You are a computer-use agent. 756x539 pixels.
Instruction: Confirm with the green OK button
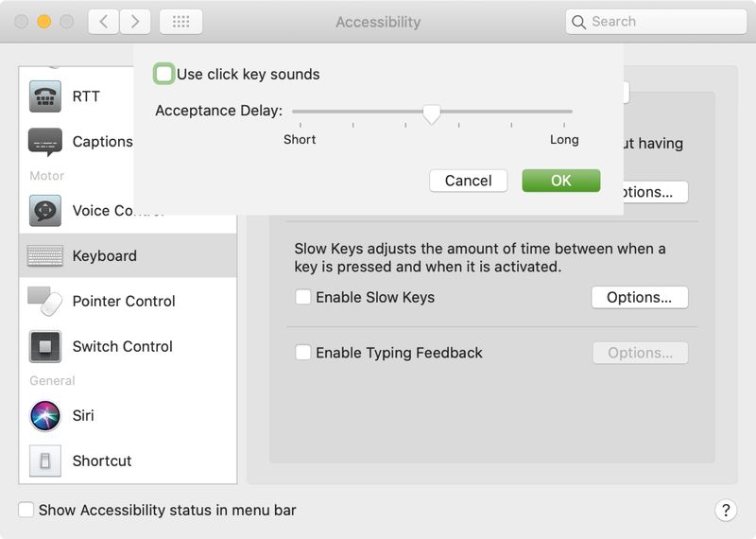click(561, 181)
